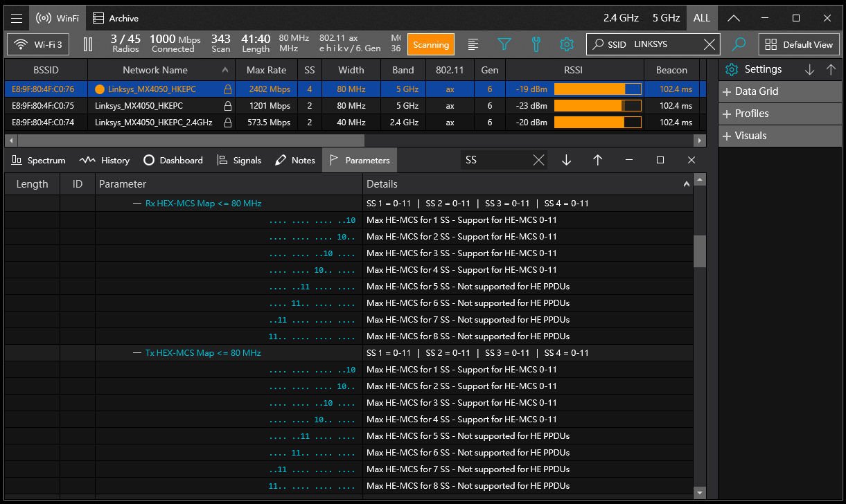Sort parameters by the Details column

[527, 184]
